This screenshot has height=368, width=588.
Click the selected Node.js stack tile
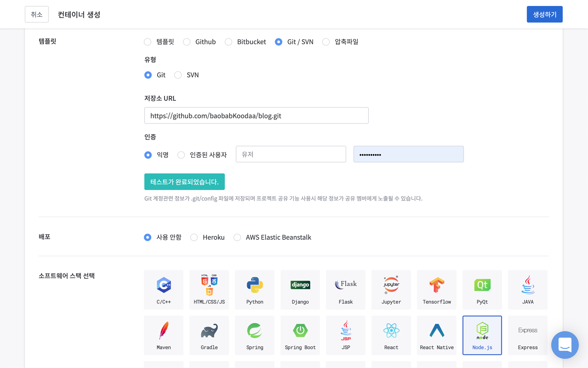pos(482,335)
